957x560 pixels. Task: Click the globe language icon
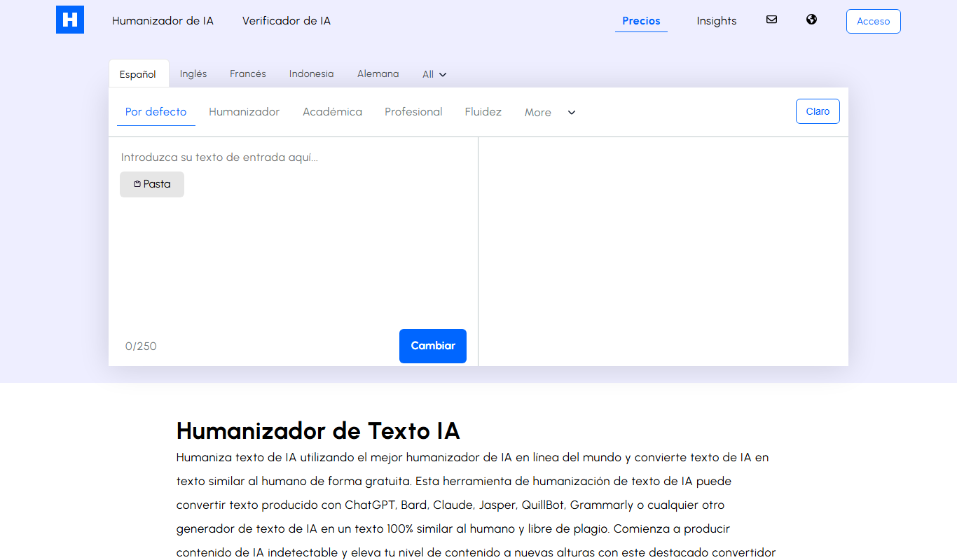click(x=811, y=20)
